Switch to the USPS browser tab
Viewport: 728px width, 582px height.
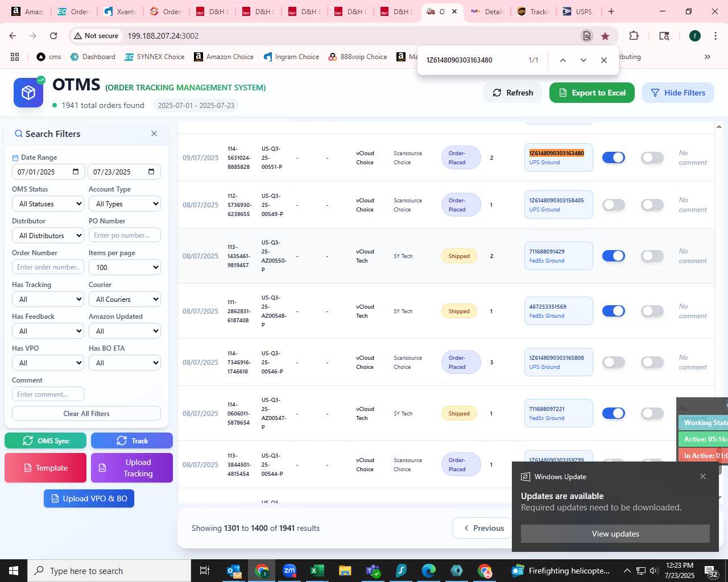(579, 11)
